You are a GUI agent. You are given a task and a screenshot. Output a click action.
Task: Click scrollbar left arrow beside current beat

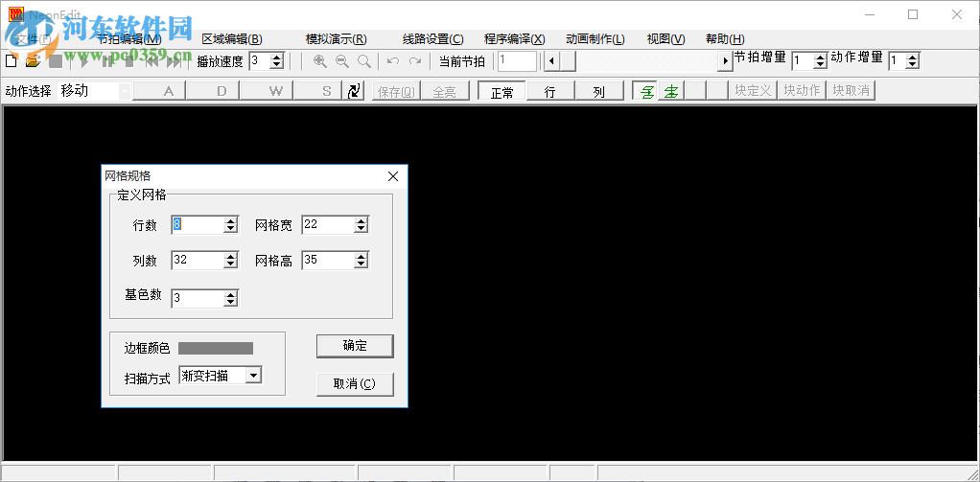tap(551, 61)
